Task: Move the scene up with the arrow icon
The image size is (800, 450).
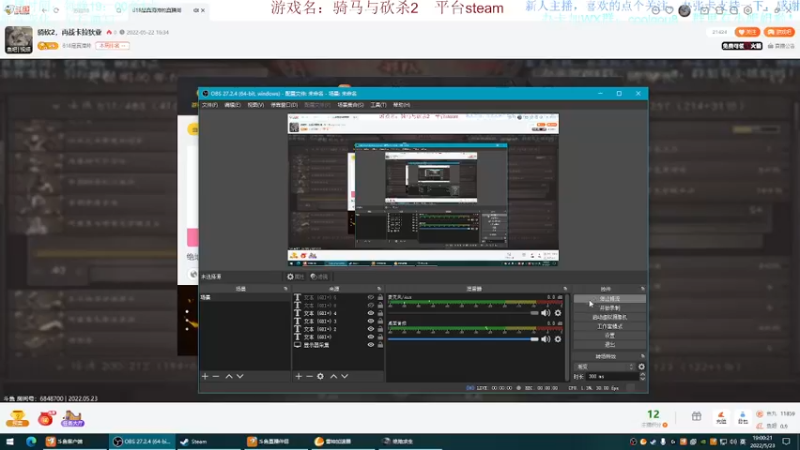Action: tap(229, 376)
